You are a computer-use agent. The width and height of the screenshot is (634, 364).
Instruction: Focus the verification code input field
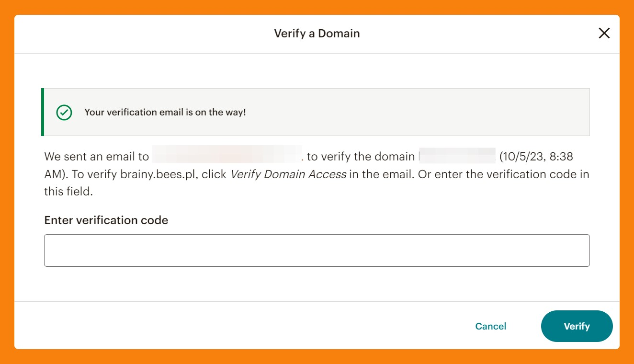317,250
